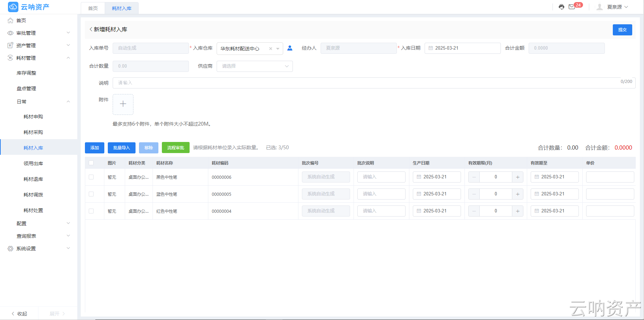Check the 红色中性笔 row checkbox
This screenshot has width=644, height=320.
coord(91,211)
